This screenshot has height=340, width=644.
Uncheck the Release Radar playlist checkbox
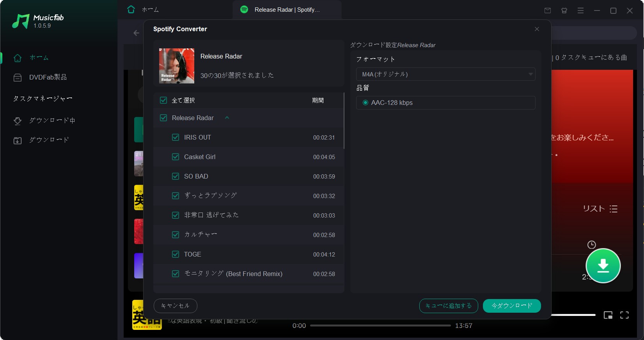point(163,118)
